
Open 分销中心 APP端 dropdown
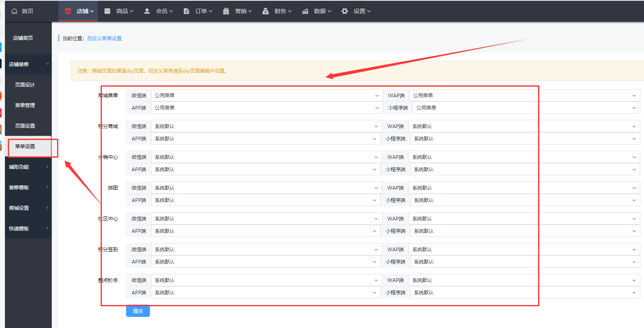click(x=266, y=169)
